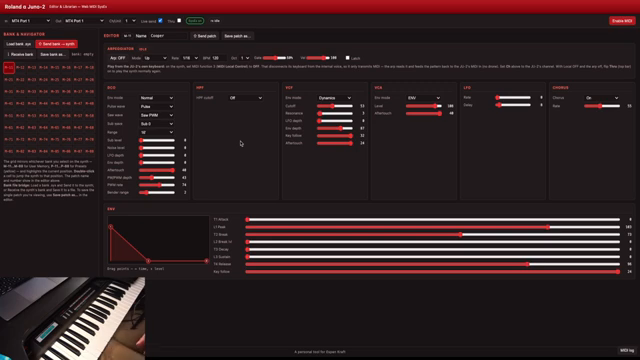This screenshot has width=640, height=360.
Task: Open the Saw wave dropdown
Action: (157, 115)
